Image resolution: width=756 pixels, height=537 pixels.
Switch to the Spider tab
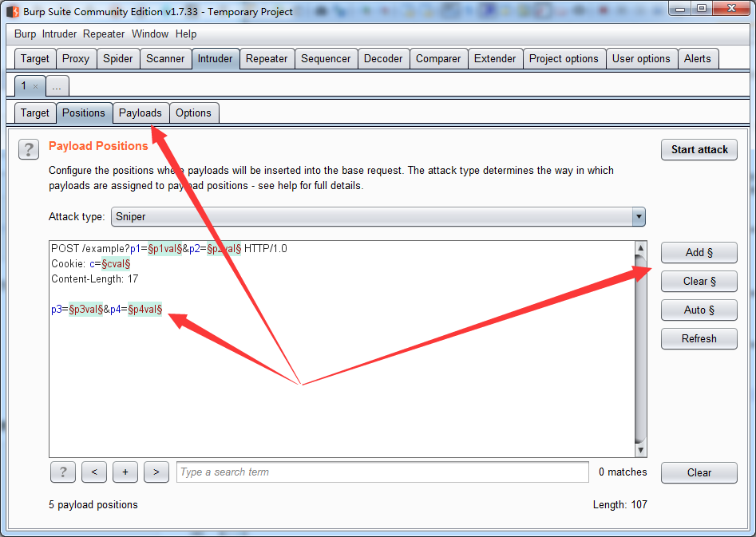pos(117,59)
